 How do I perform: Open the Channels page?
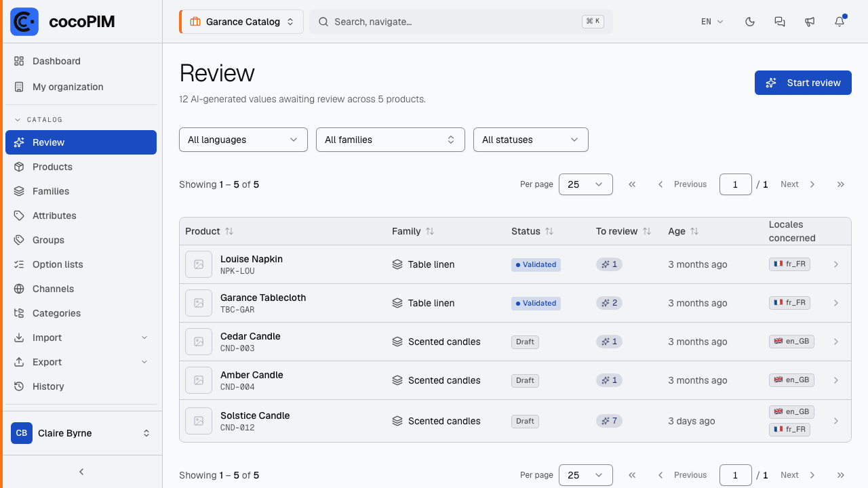pyautogui.click(x=81, y=289)
